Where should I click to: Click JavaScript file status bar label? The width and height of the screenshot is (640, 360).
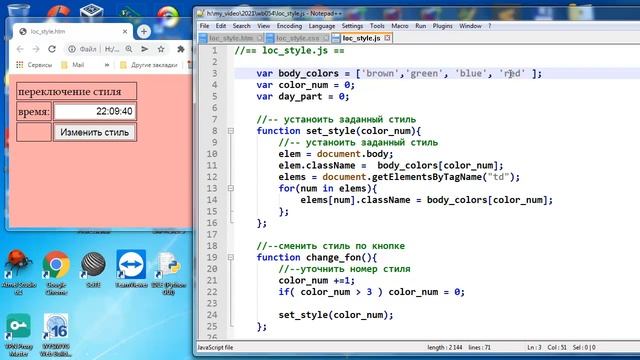(x=216, y=348)
